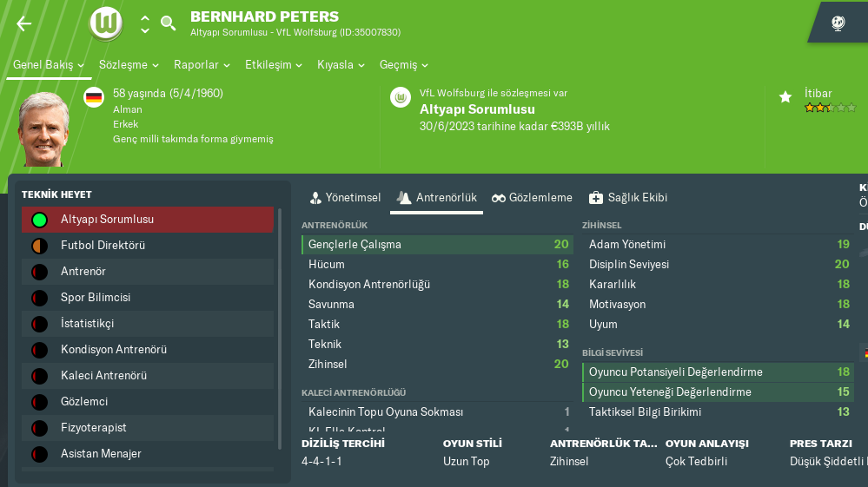Click the reputation star icon

pos(785,97)
